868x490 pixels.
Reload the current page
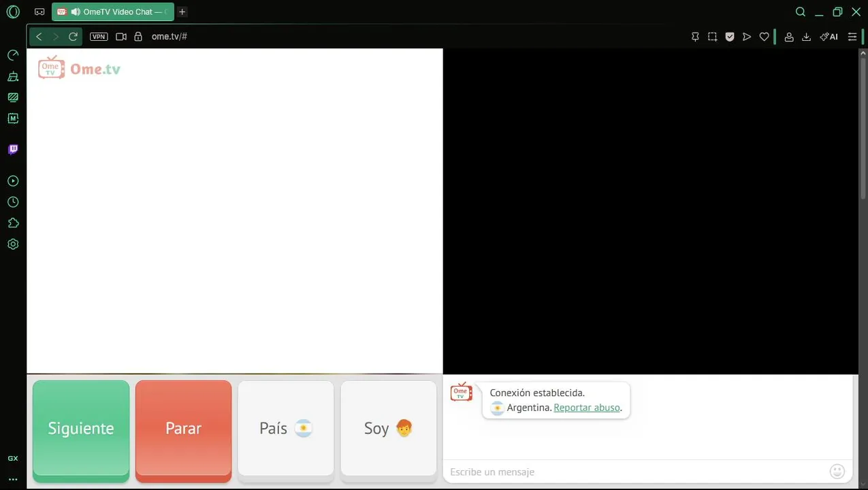(74, 37)
